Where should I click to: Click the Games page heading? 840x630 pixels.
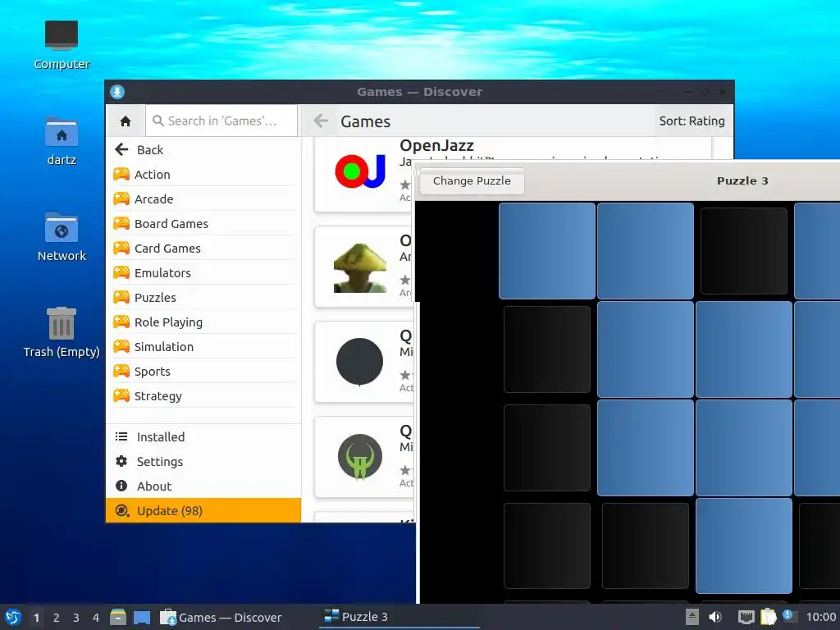coord(365,121)
